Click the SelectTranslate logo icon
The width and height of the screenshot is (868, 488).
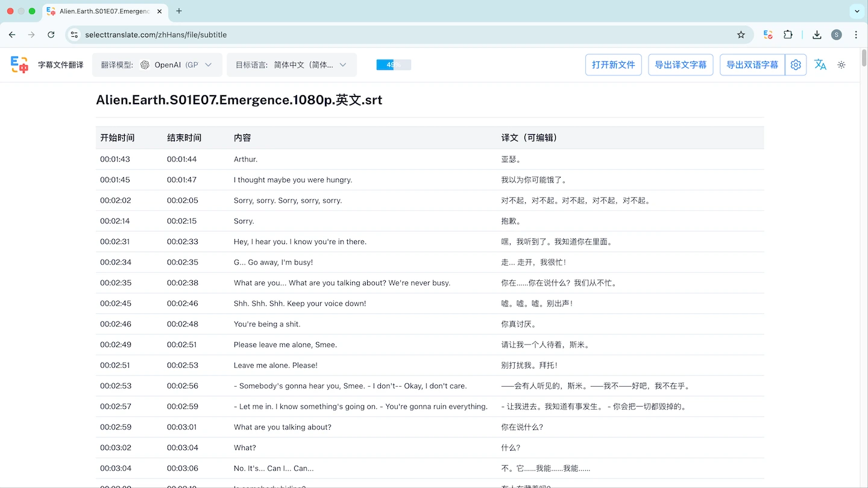coord(20,64)
